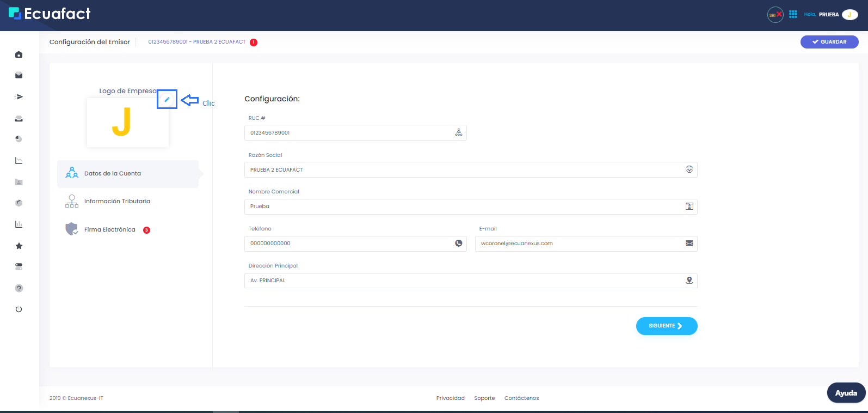Switch to the Firma Electrónica section
This screenshot has width=868, height=413.
(109, 230)
